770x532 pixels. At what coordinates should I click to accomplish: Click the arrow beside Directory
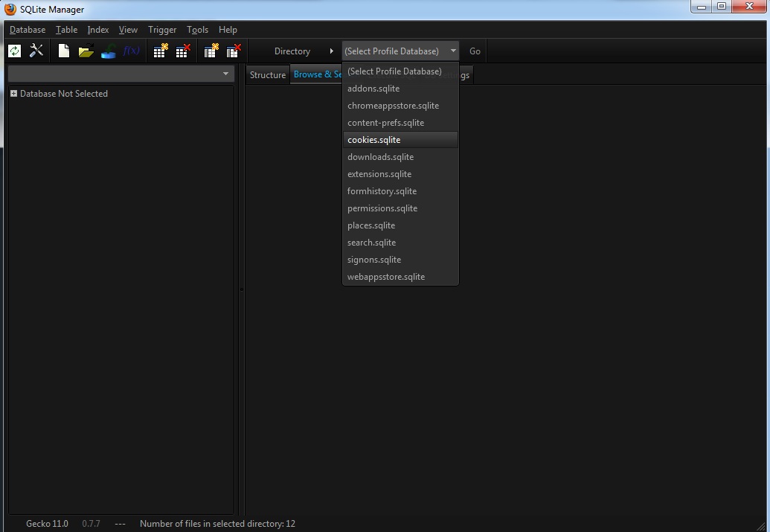pyautogui.click(x=332, y=51)
